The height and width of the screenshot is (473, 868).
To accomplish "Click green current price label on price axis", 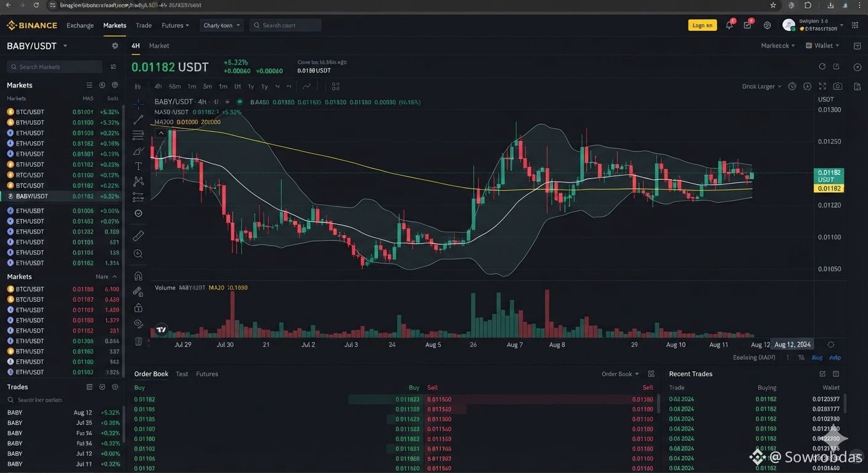I will (829, 176).
